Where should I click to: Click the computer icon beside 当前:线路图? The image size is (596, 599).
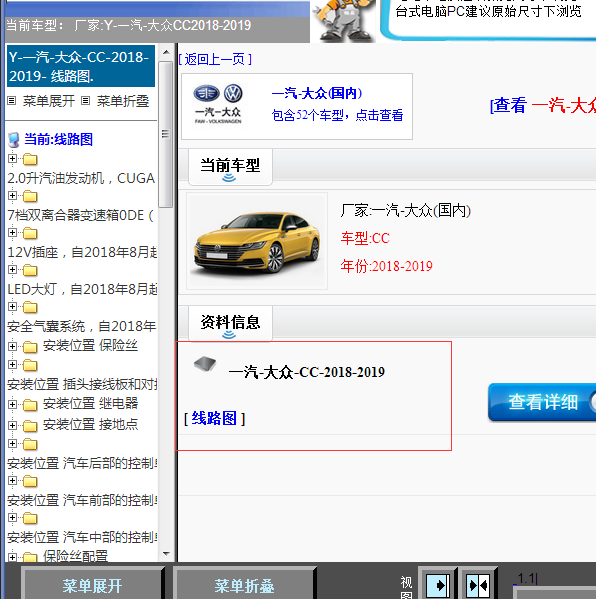[x=14, y=140]
